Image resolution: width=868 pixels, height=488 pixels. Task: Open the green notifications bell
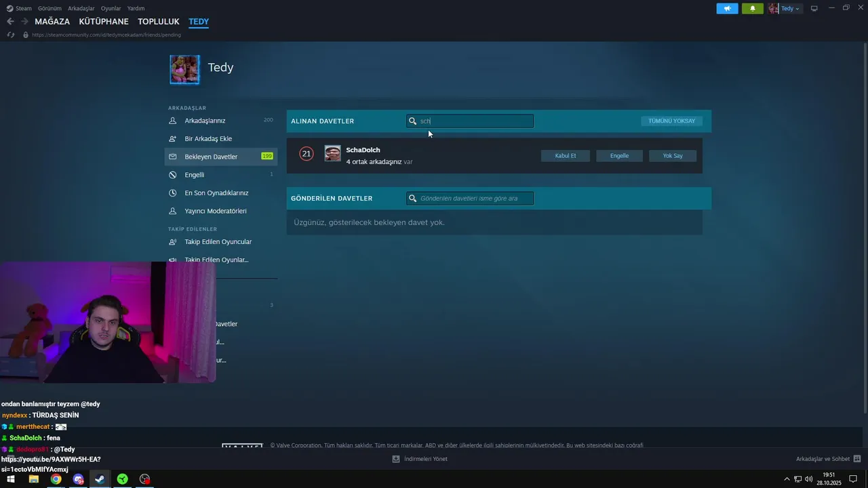click(752, 9)
